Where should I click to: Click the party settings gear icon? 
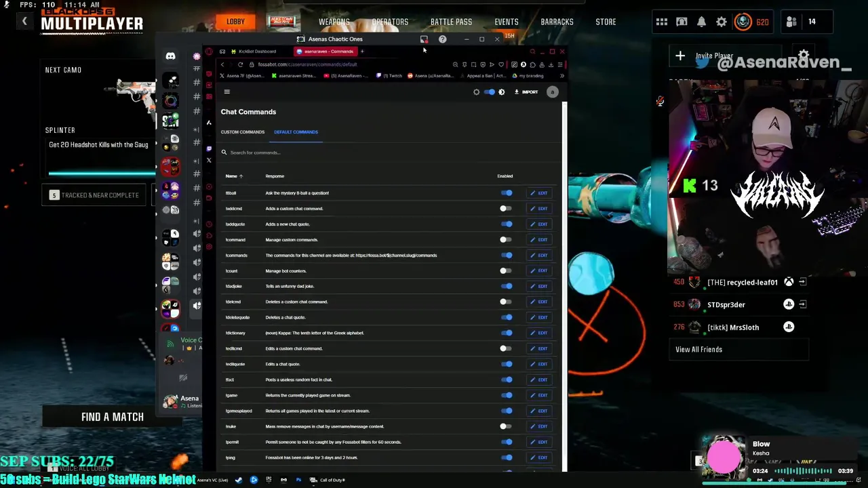pos(804,56)
